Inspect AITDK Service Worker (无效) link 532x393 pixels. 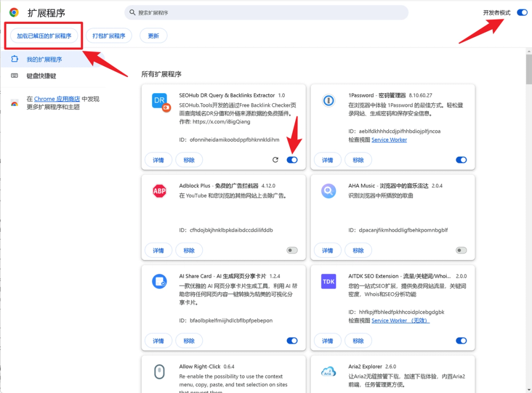pos(401,320)
